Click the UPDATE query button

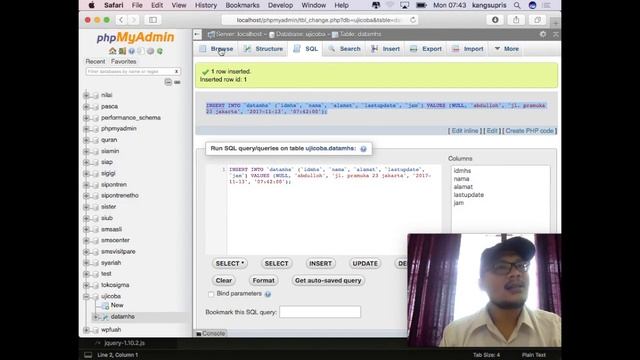pyautogui.click(x=365, y=264)
